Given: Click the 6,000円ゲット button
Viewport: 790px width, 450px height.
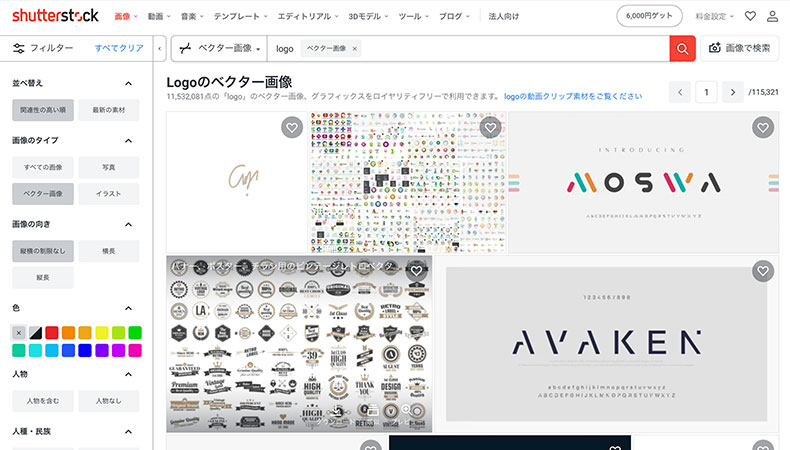Looking at the screenshot, I should [x=649, y=16].
